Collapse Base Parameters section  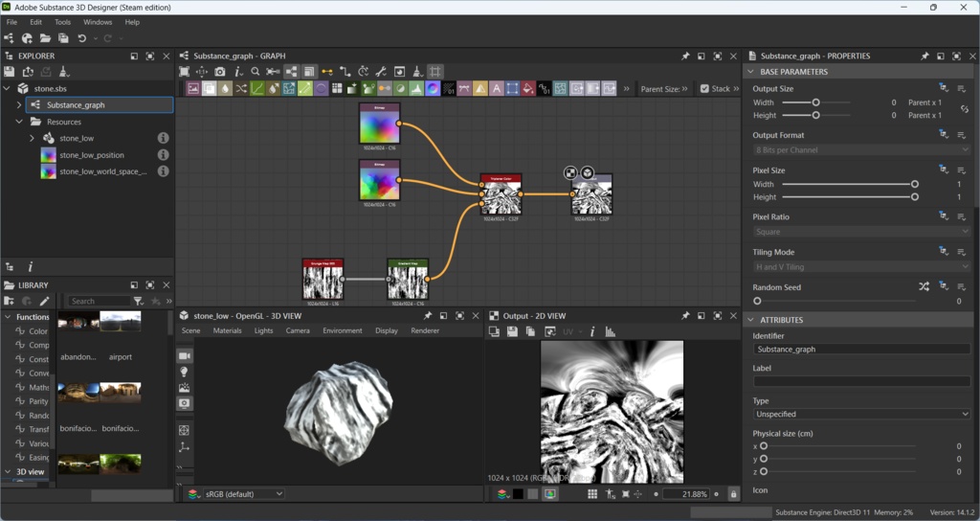(750, 71)
